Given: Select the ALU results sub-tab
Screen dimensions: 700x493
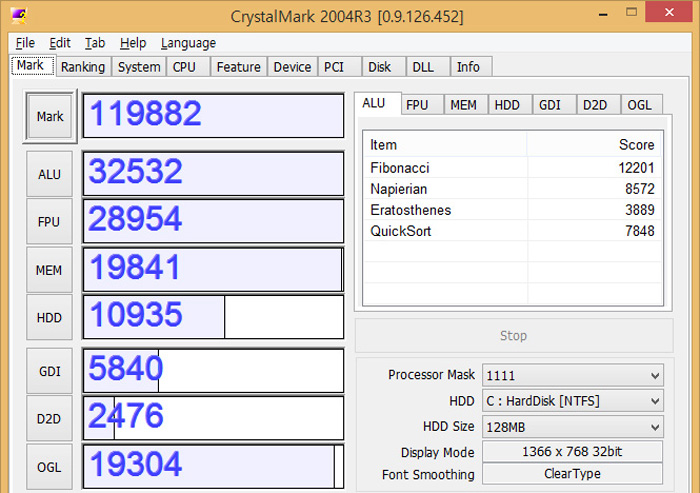Looking at the screenshot, I should coord(377,104).
